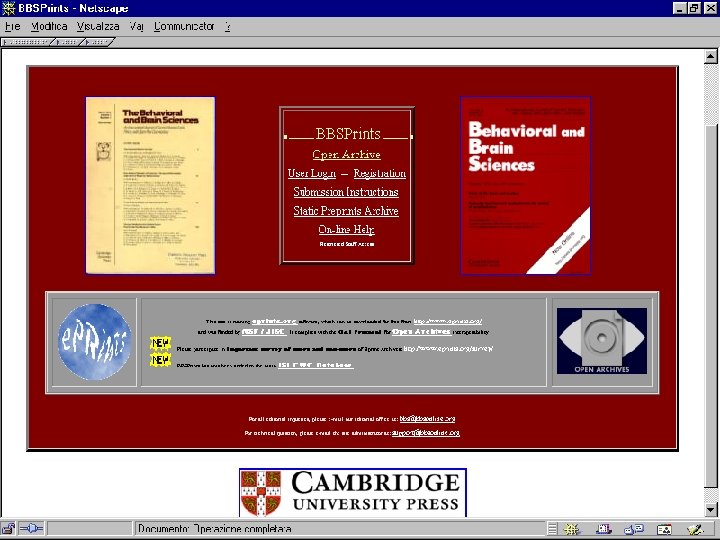Click the first yellow NEW badge
Image resolution: width=720 pixels, height=540 pixels.
[x=160, y=343]
